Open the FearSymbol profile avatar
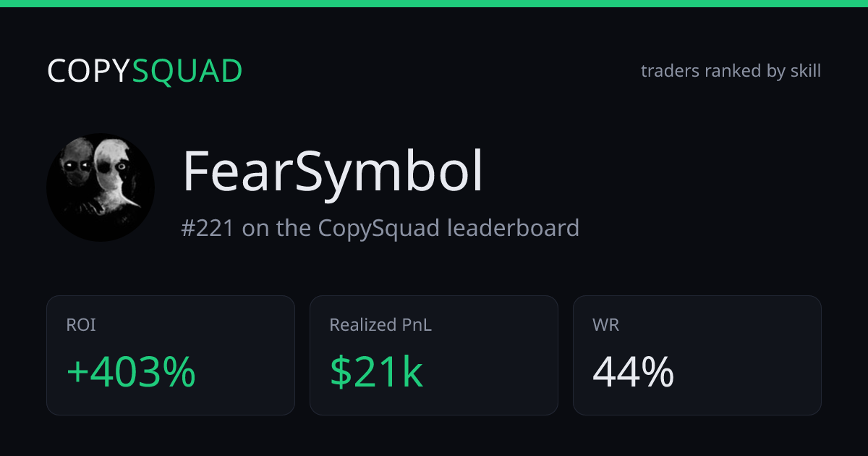This screenshot has width=868, height=456. pyautogui.click(x=101, y=187)
